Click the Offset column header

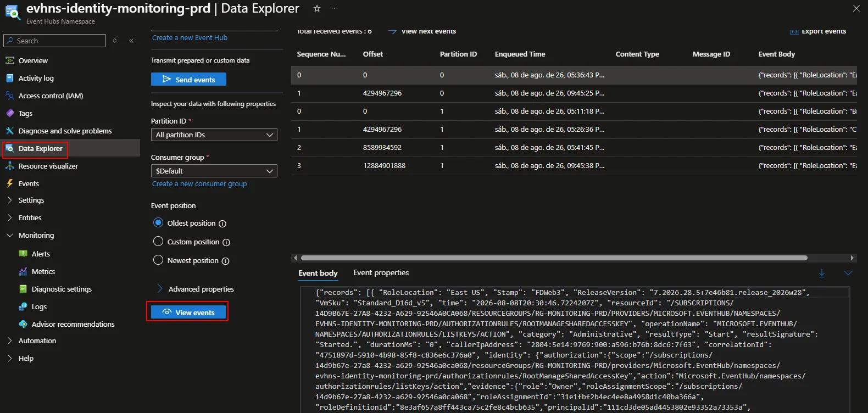pos(372,54)
